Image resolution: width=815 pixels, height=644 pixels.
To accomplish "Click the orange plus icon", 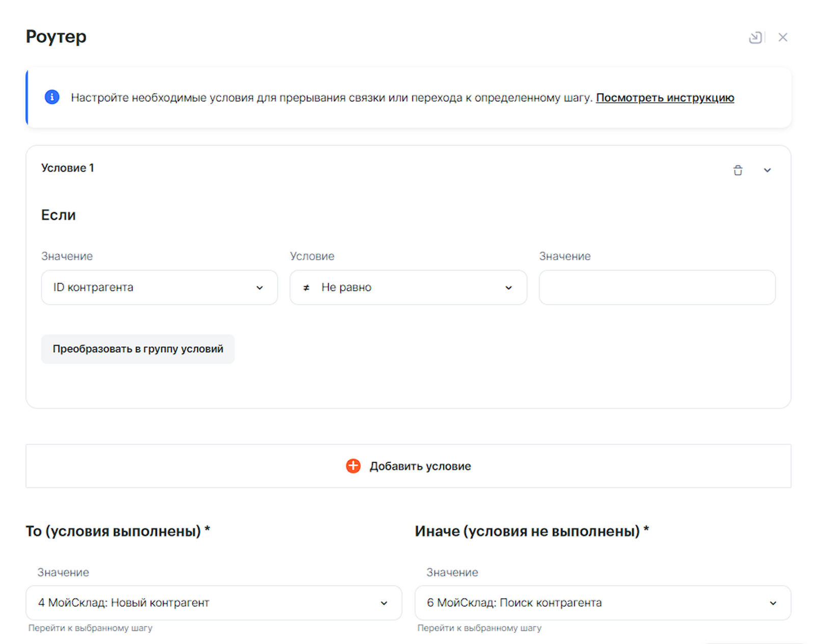I will click(x=353, y=466).
